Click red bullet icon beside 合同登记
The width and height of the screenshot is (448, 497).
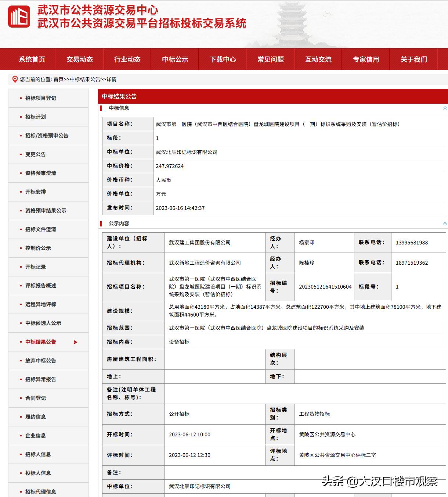point(21,398)
